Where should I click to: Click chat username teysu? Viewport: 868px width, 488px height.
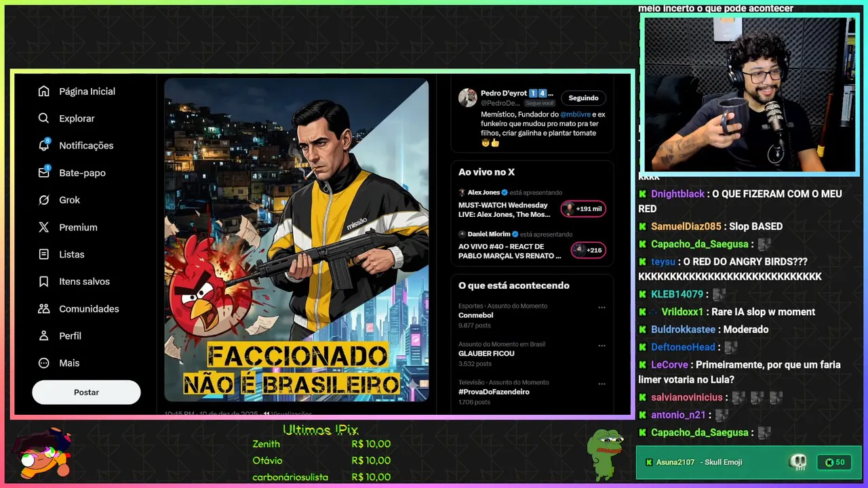click(663, 262)
